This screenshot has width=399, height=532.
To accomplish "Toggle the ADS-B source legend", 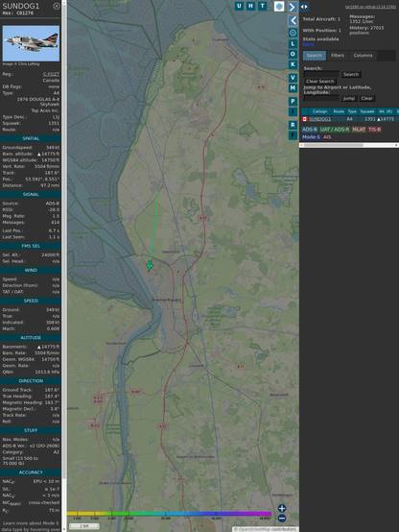I will 310,130.
